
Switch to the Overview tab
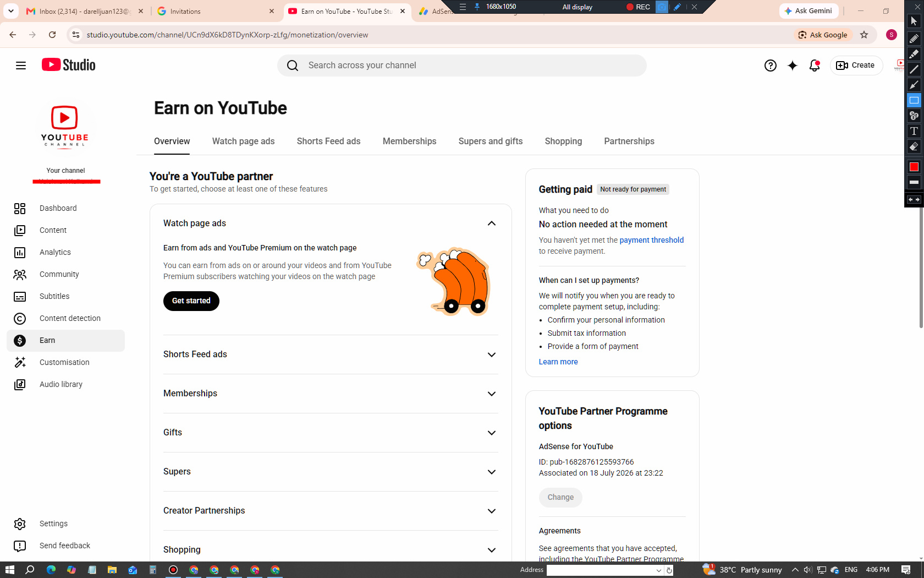point(172,141)
